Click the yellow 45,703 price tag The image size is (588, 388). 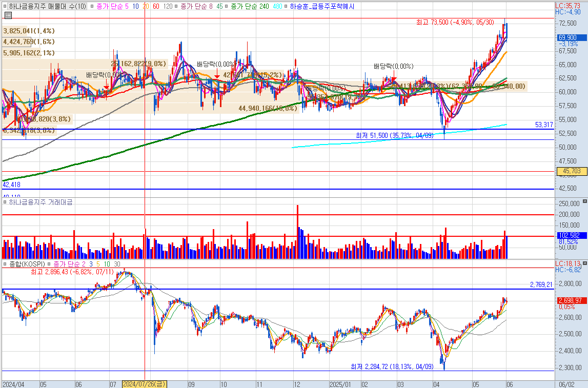pos(571,171)
